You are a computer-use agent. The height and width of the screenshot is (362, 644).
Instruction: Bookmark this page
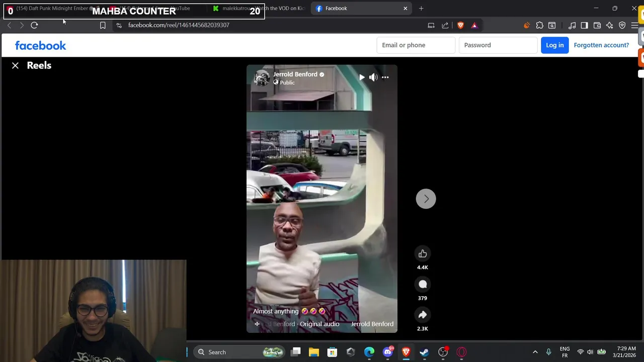(x=103, y=25)
